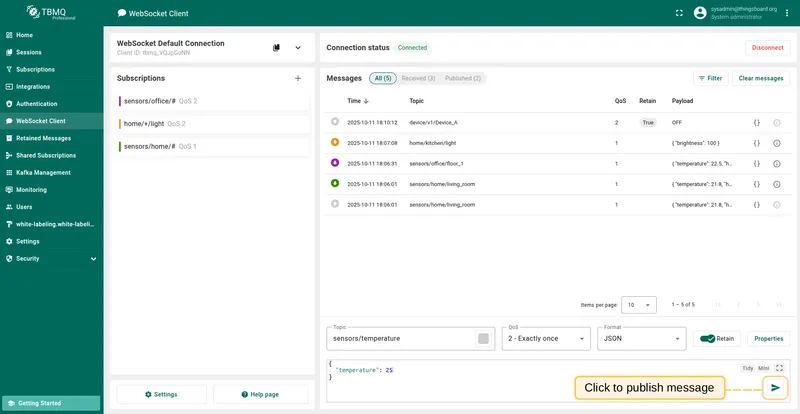Click True retain badge in first row
The width and height of the screenshot is (800, 414).
(648, 123)
